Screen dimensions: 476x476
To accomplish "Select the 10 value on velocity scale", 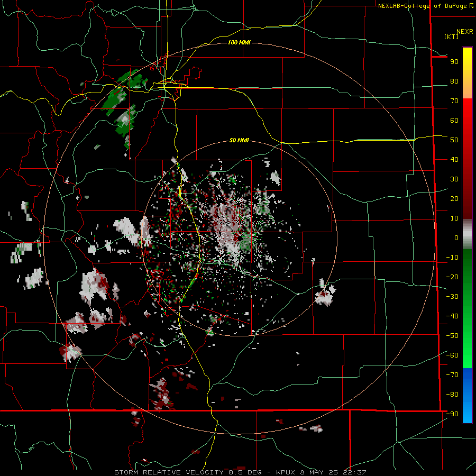I will click(454, 218).
